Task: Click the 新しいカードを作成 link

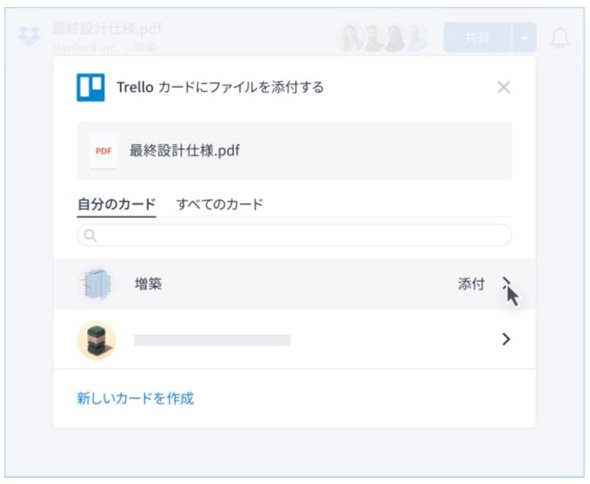Action: (135, 398)
